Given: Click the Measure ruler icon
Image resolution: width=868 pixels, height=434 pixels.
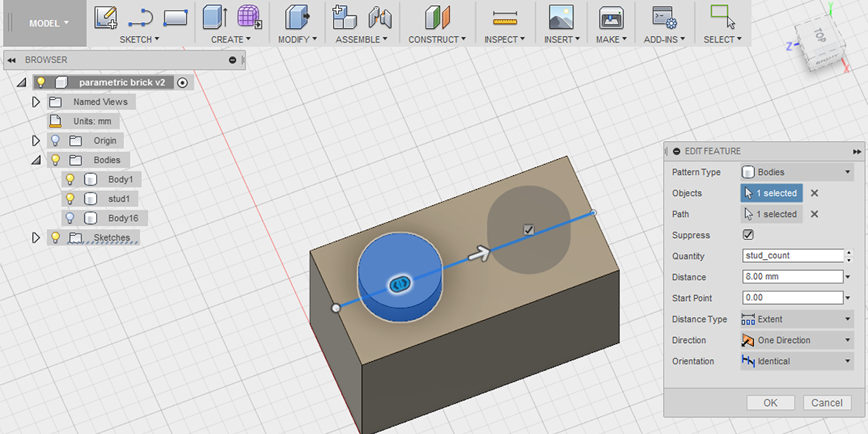Looking at the screenshot, I should tap(505, 19).
